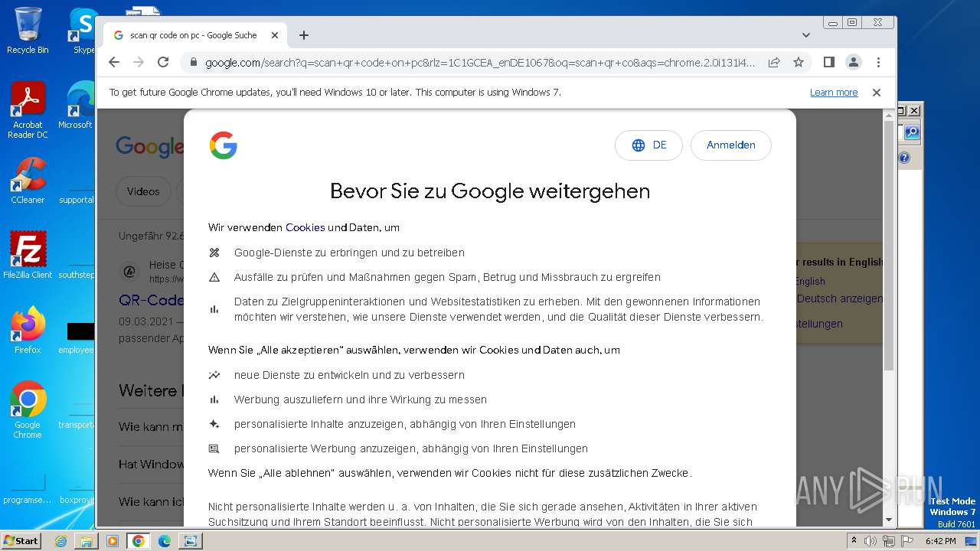Screen dimensions: 980x551
Task: Bookmark this page with the star icon
Action: (799, 62)
